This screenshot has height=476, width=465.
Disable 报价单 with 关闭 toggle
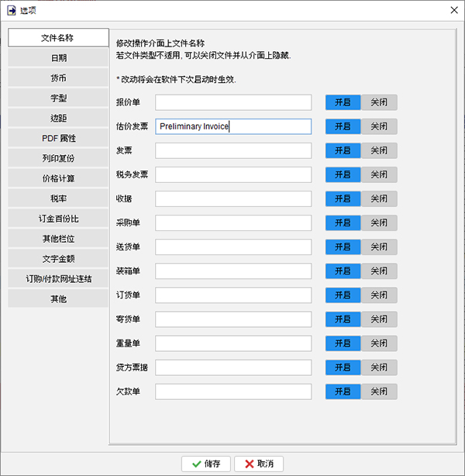tap(379, 102)
